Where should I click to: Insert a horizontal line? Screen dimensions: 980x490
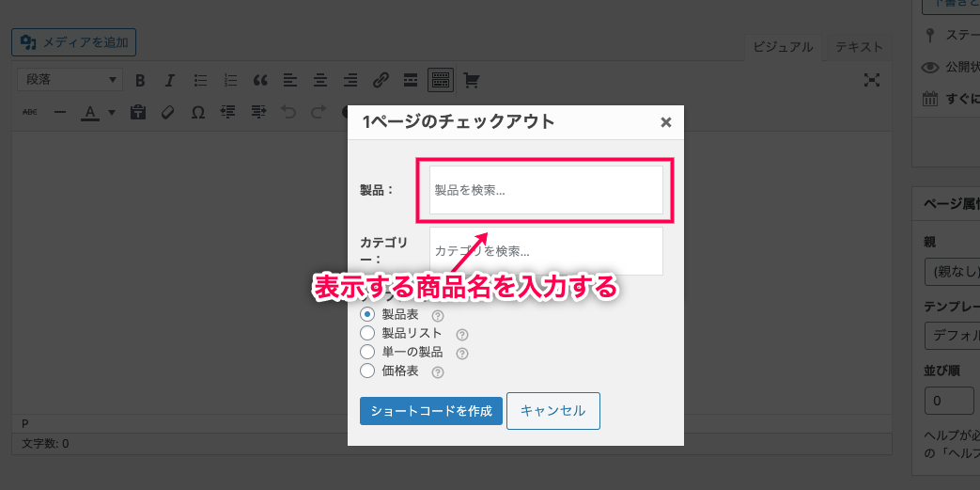tap(60, 112)
